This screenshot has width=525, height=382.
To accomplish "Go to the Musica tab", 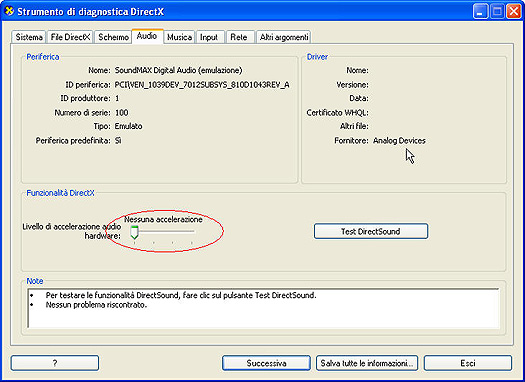I will (179, 37).
